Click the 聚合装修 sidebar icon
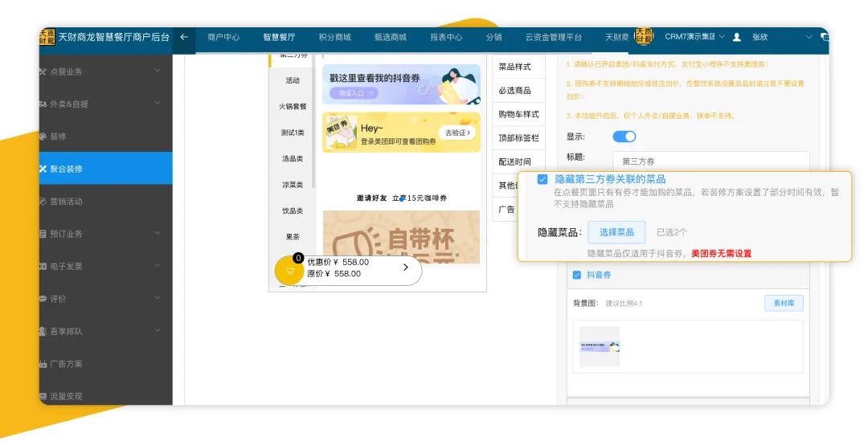This screenshot has height=441, width=868. point(43,169)
